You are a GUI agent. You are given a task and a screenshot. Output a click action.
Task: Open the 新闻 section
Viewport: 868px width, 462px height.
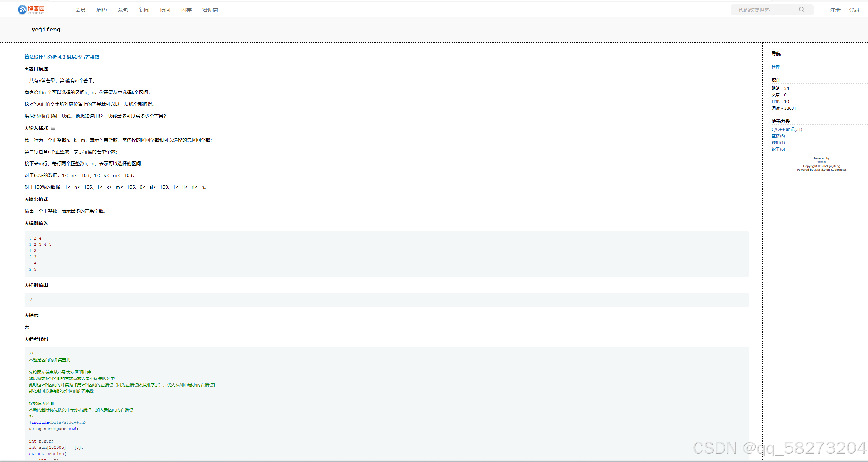click(144, 10)
